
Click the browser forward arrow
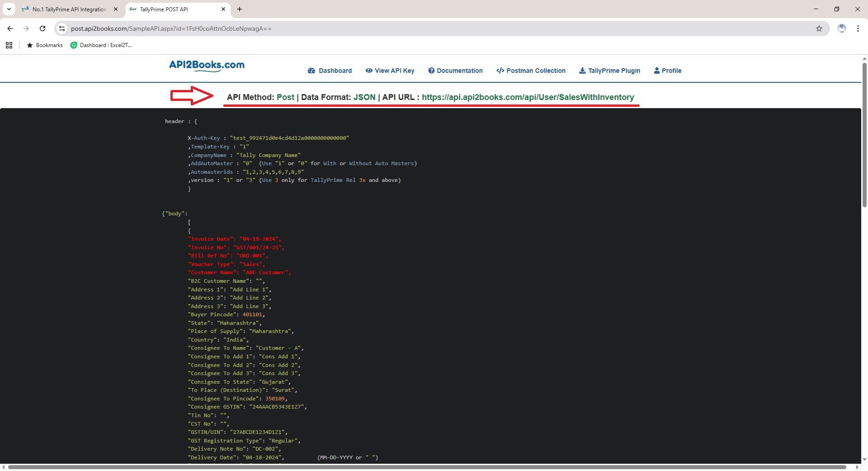(x=26, y=29)
